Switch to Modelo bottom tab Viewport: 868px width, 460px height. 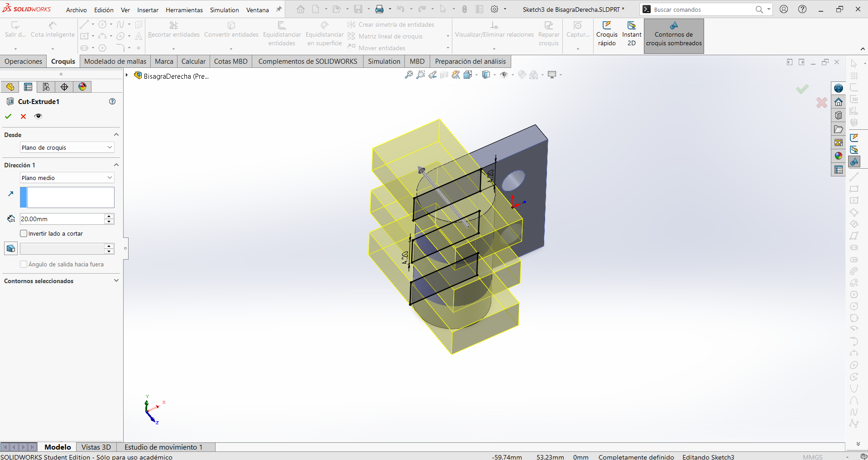click(58, 447)
